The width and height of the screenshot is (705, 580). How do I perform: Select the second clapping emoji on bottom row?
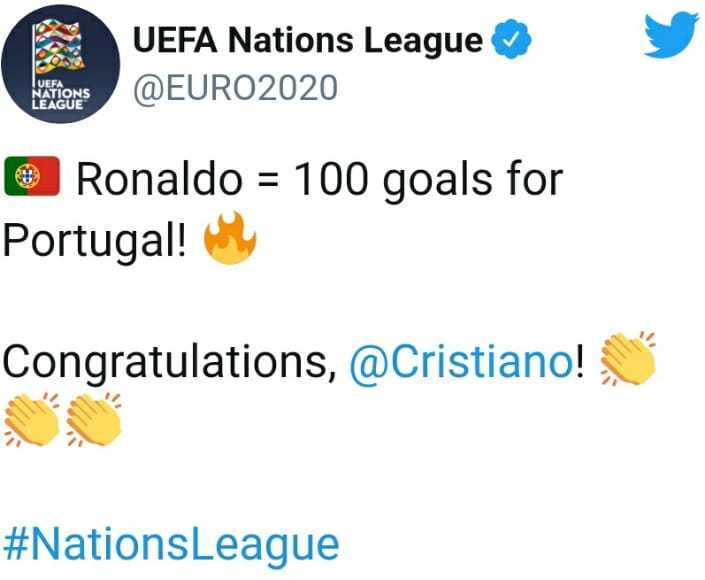(x=94, y=419)
